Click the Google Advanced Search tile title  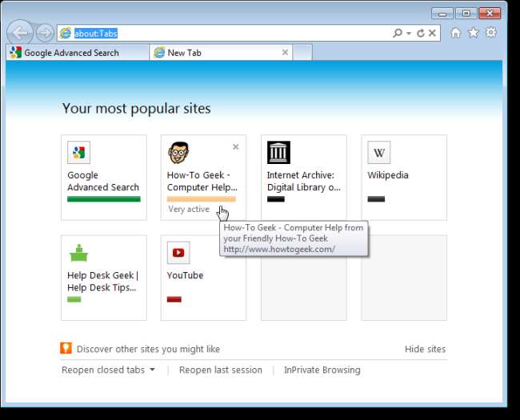click(103, 181)
